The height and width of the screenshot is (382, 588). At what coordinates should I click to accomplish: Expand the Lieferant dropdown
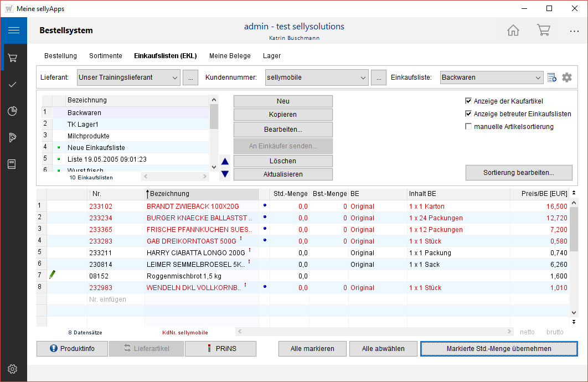pos(175,78)
